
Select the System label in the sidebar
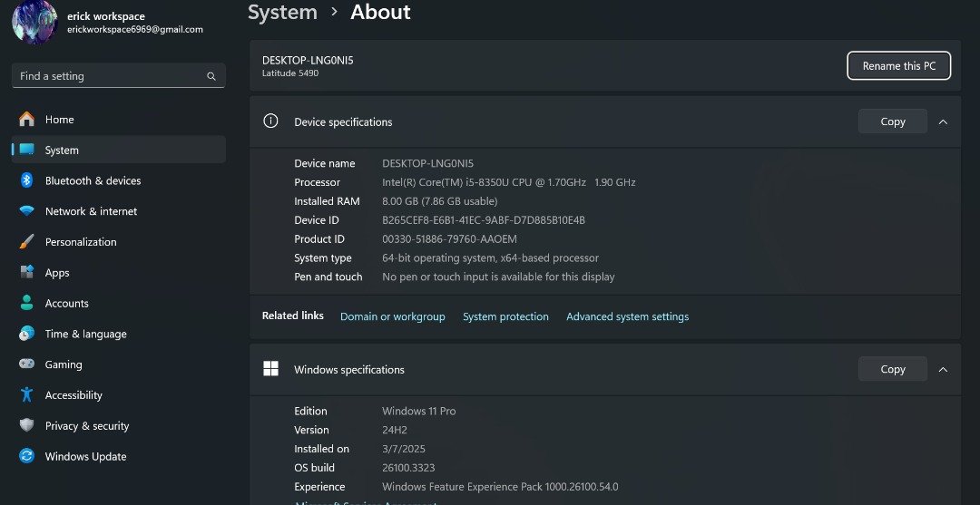click(x=62, y=151)
